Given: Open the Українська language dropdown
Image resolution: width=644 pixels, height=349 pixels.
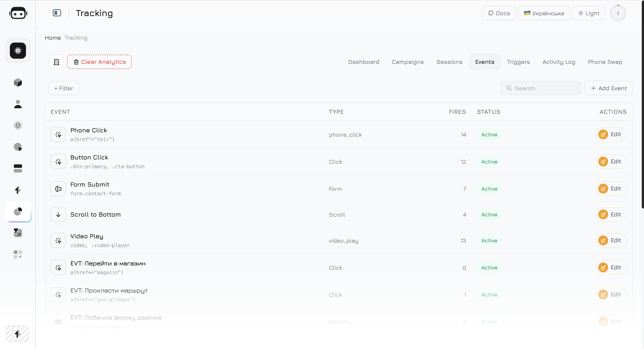Looking at the screenshot, I should pos(544,13).
